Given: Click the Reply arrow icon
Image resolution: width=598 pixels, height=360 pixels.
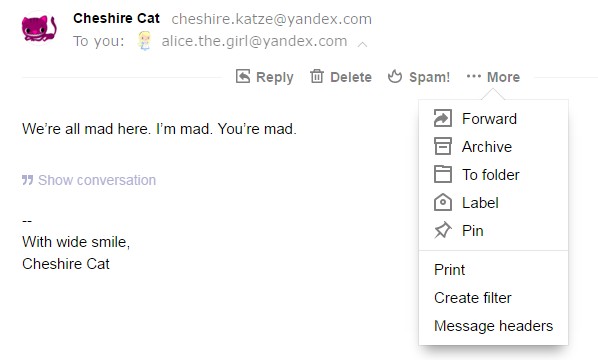Looking at the screenshot, I should pyautogui.click(x=243, y=76).
